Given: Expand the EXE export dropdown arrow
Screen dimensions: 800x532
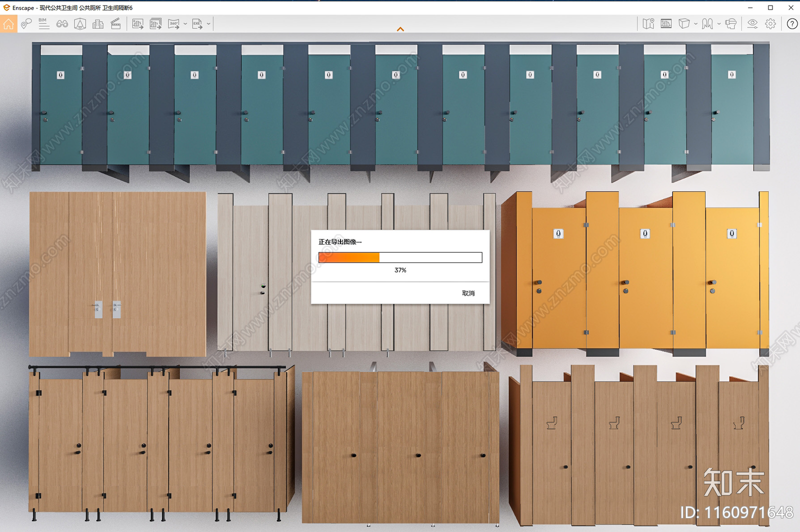Looking at the screenshot, I should tap(208, 23).
